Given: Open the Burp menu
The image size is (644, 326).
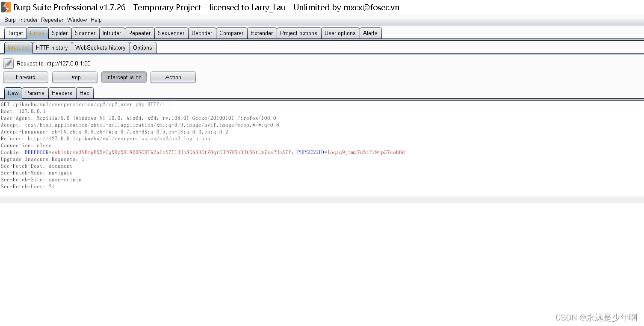Looking at the screenshot, I should point(10,20).
